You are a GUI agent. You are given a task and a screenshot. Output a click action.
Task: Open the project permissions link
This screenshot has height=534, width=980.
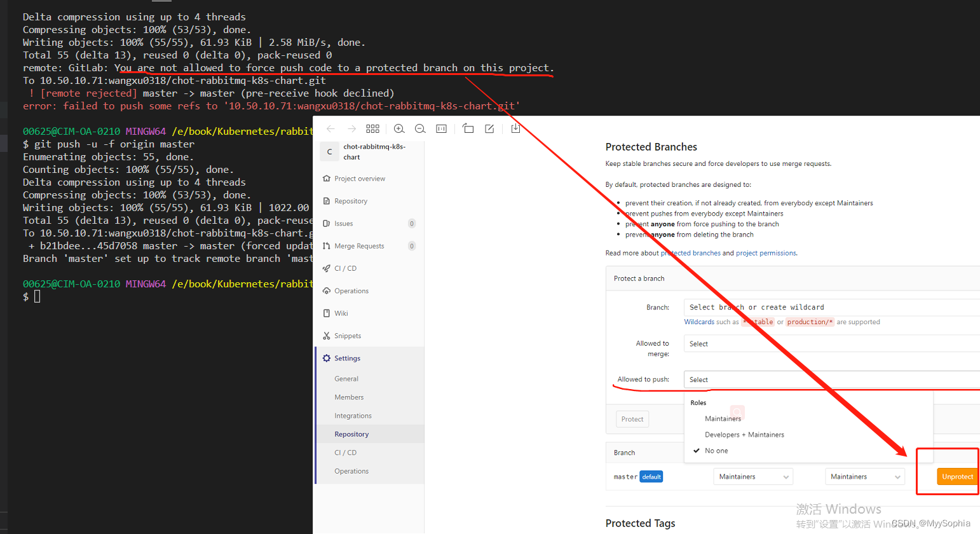pos(766,253)
